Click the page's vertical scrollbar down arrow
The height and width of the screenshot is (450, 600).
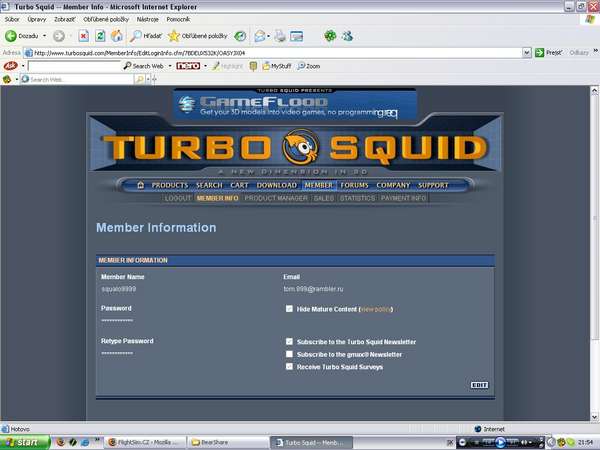pyautogui.click(x=594, y=417)
